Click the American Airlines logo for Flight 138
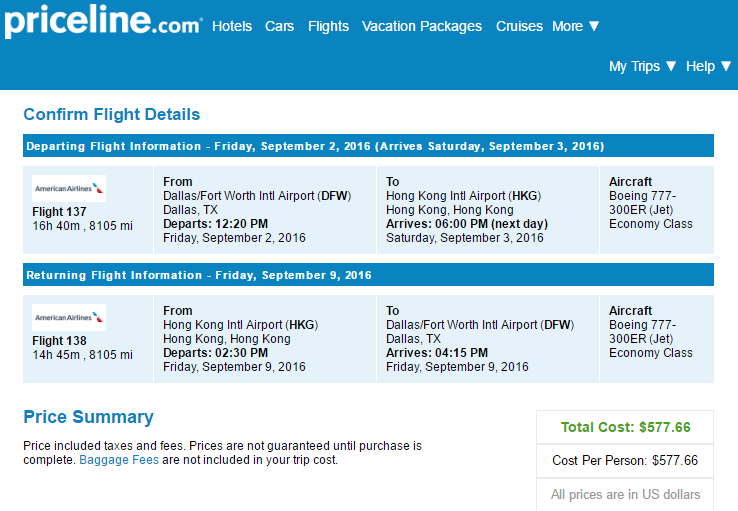This screenshot has height=511, width=738. 69,317
